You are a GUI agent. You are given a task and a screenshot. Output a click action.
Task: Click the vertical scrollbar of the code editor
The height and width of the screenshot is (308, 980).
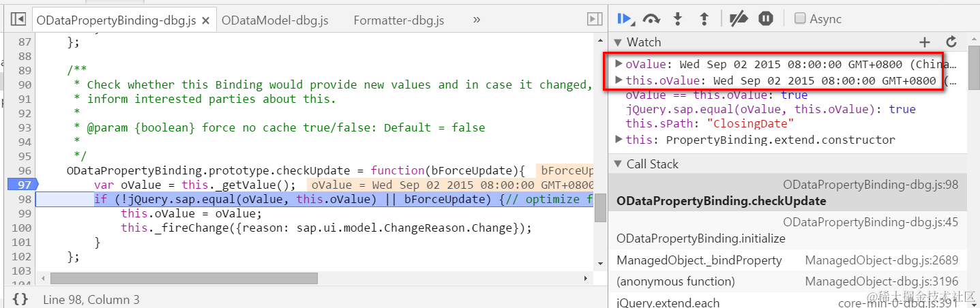click(x=600, y=209)
